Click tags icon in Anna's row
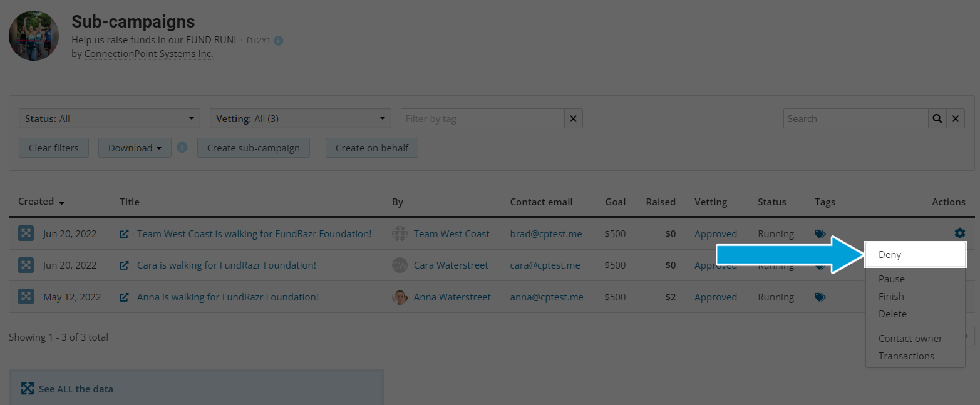 point(820,297)
